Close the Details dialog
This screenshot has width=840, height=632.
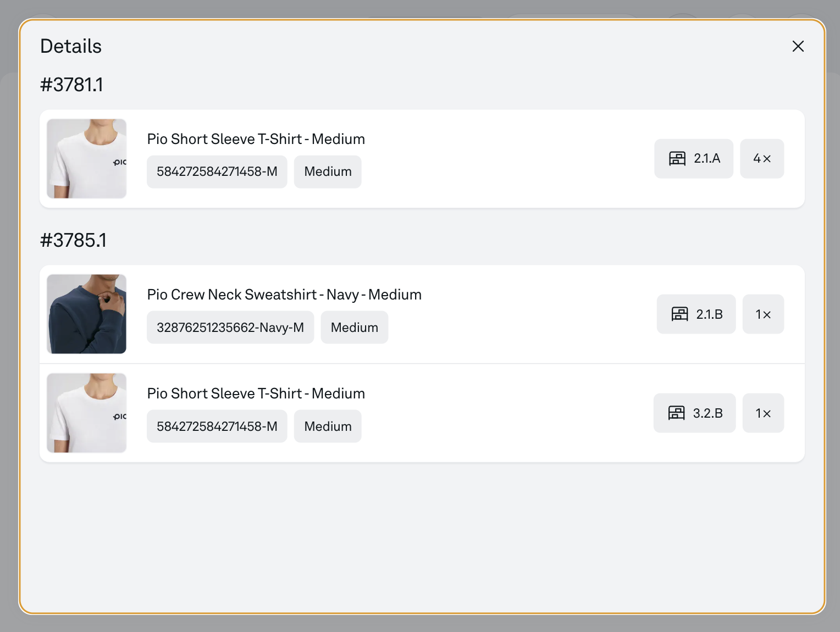[798, 46]
